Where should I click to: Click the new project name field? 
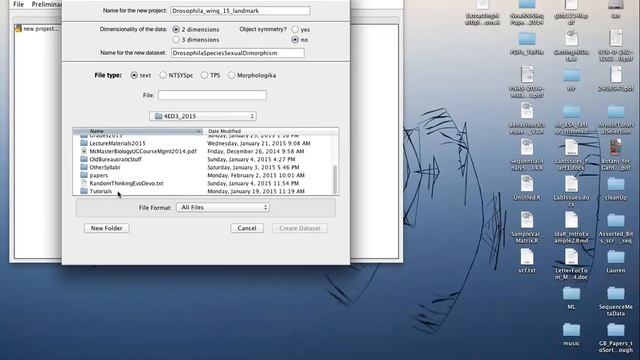pos(240,11)
